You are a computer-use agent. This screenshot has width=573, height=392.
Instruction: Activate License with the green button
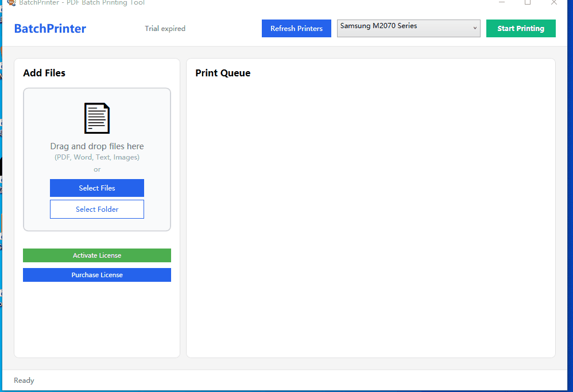tap(96, 255)
